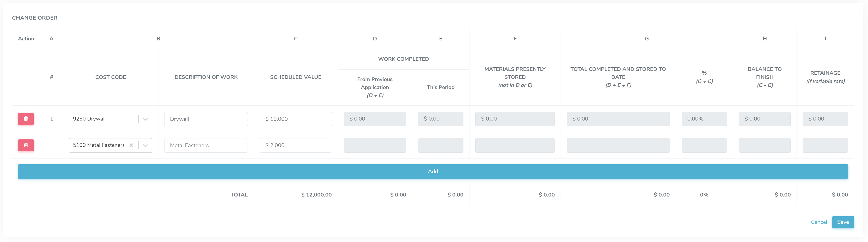
Task: Click Drywall row Materials Presently Stored field
Action: (515, 119)
